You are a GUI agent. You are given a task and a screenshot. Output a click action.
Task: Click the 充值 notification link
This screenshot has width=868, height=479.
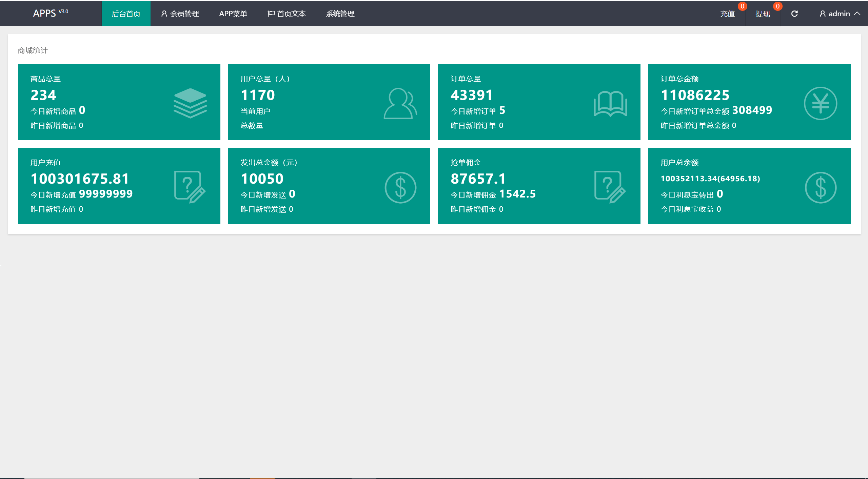click(727, 14)
